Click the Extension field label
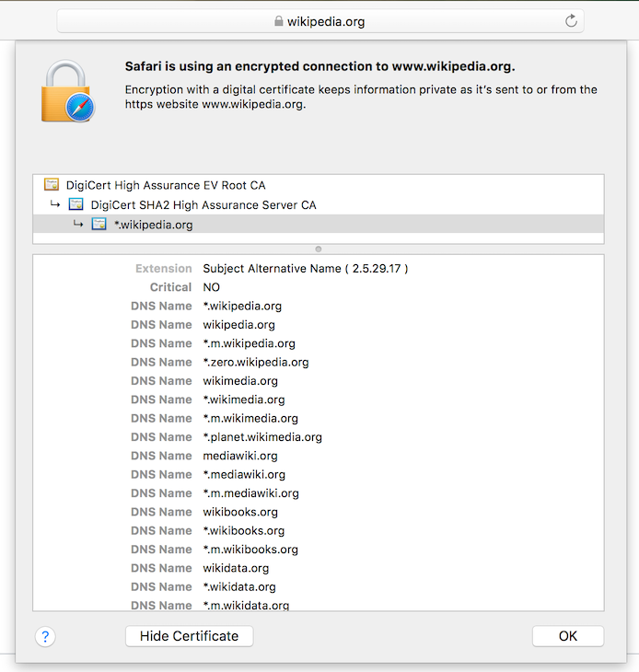The width and height of the screenshot is (639, 672). coord(164,269)
